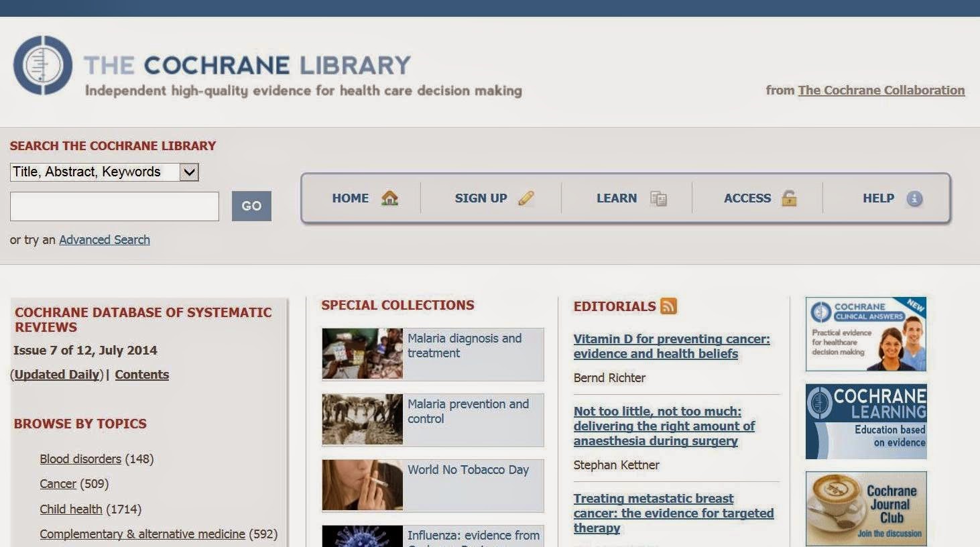Open Malaria diagnosis and treatment collection
This screenshot has height=547, width=980.
465,345
